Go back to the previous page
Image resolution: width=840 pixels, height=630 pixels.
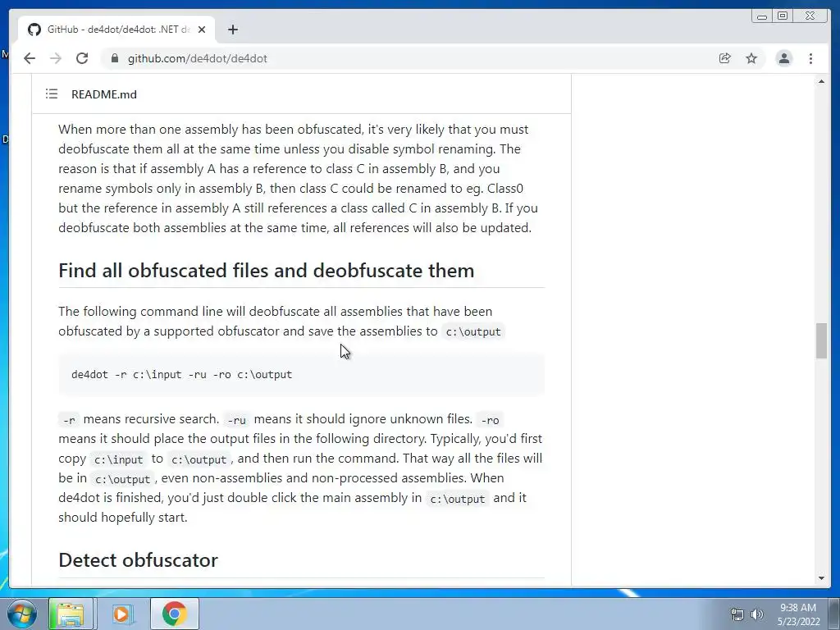pos(30,58)
